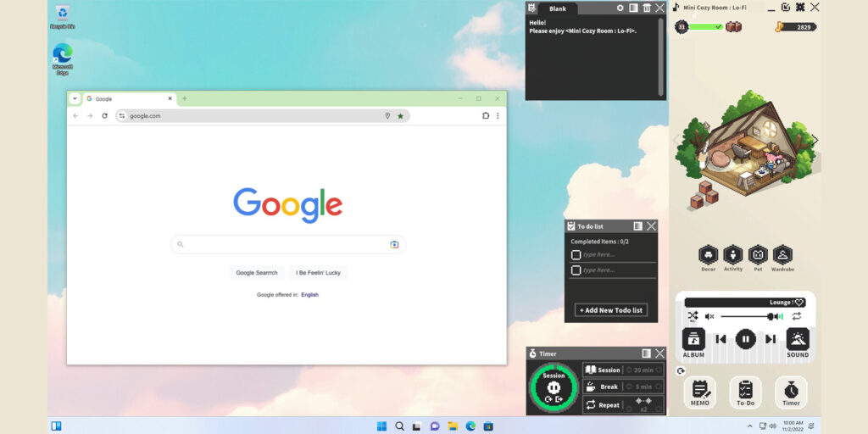Click the Timer stopwatch icon
Screen dimensions: 868x434
point(791,390)
